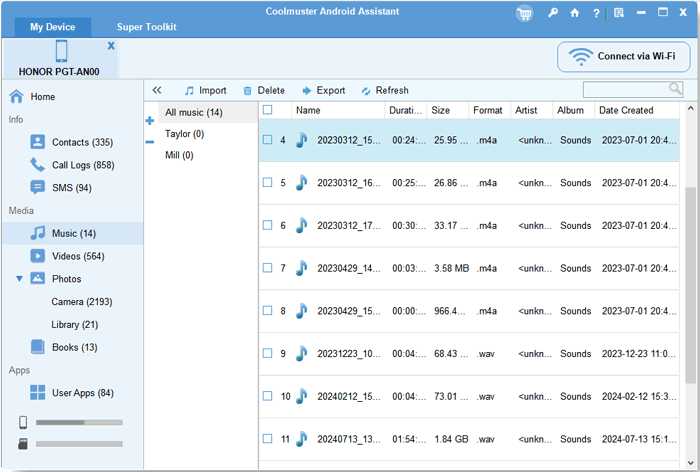Click the key registration icon
The image size is (700, 472).
pos(553,13)
